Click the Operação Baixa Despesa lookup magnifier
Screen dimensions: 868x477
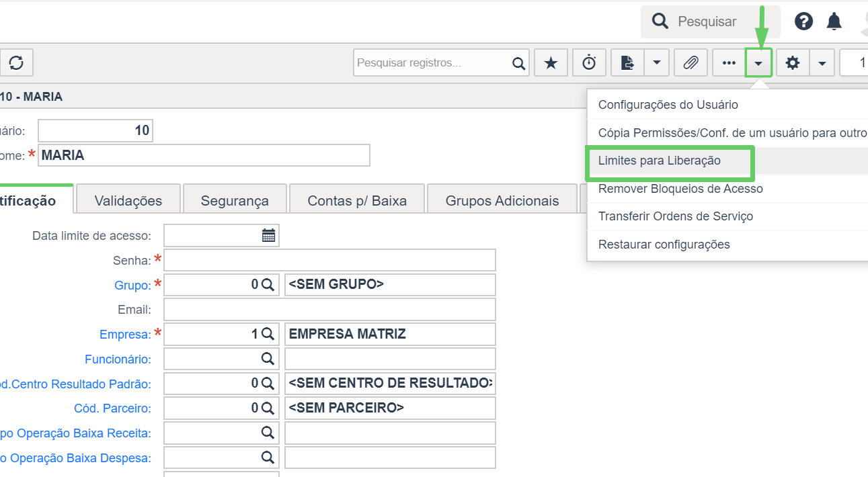[x=268, y=458]
